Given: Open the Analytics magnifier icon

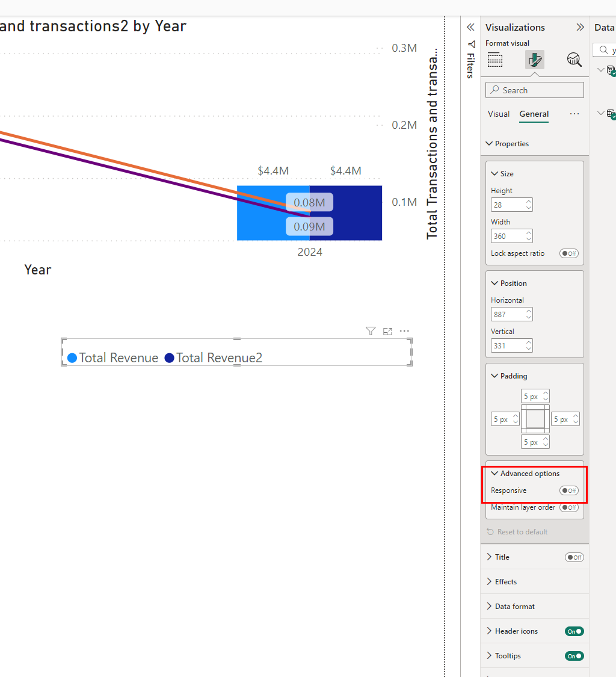Looking at the screenshot, I should (574, 60).
